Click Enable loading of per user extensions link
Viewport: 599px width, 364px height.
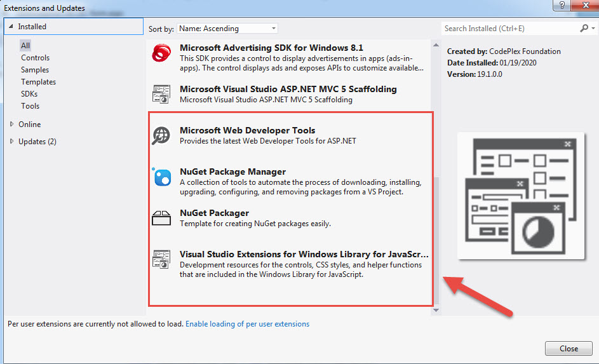[x=247, y=324]
